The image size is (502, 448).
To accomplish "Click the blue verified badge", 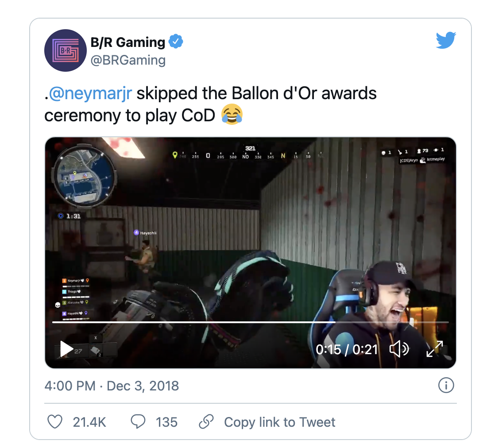I will (x=176, y=41).
